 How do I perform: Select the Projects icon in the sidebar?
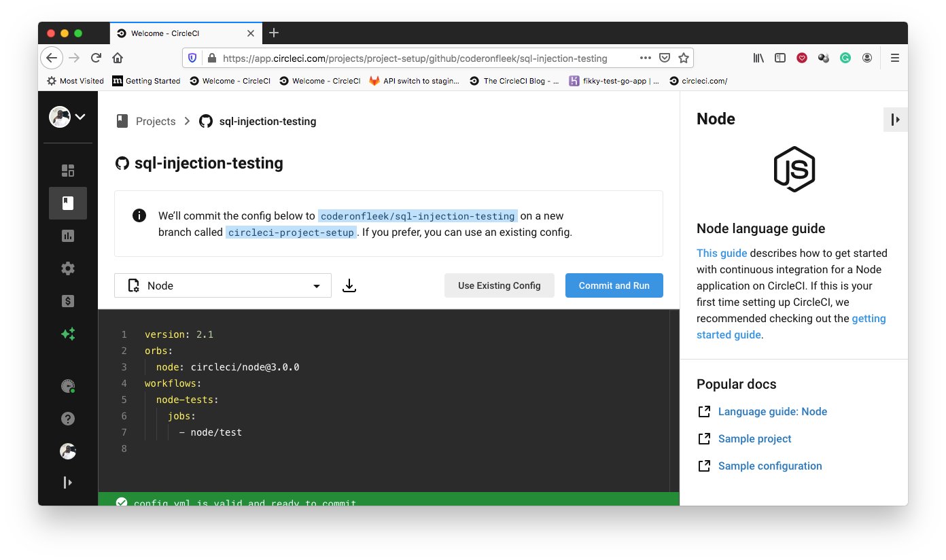tap(68, 203)
